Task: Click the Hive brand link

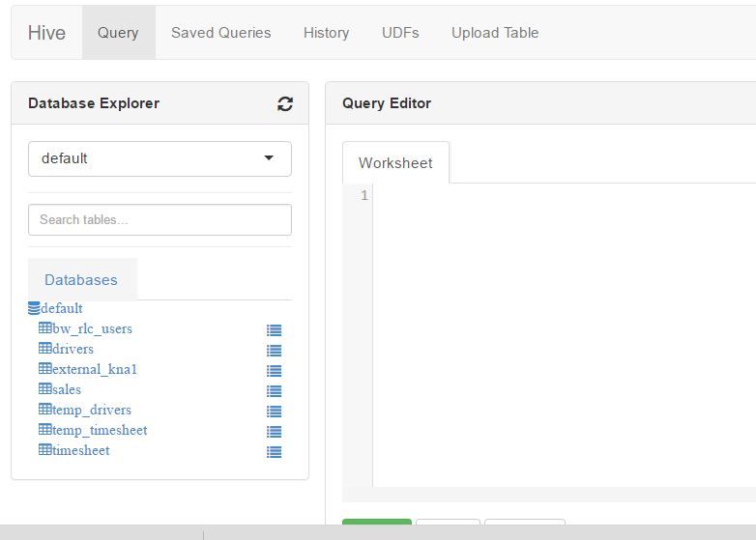Action: pyautogui.click(x=46, y=33)
